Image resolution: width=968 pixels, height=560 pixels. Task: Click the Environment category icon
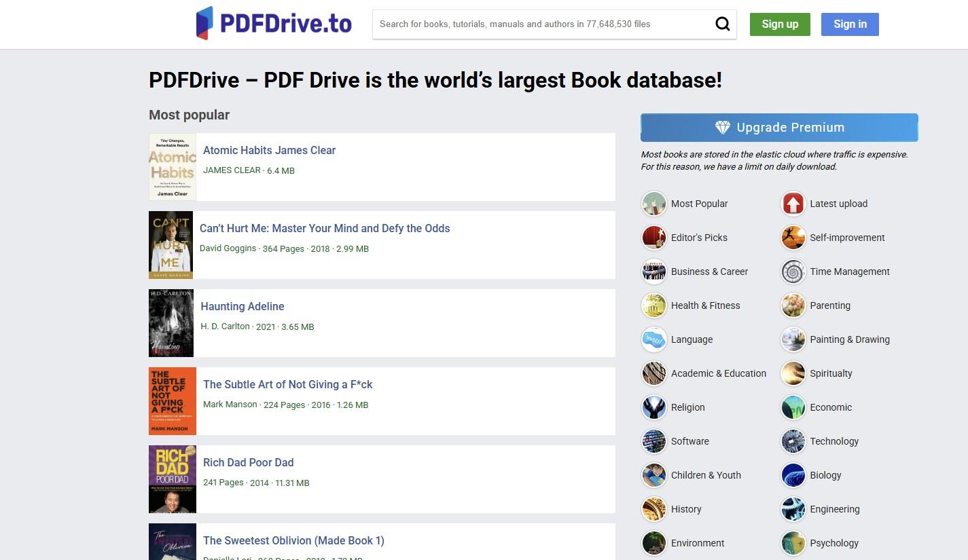pyautogui.click(x=654, y=543)
